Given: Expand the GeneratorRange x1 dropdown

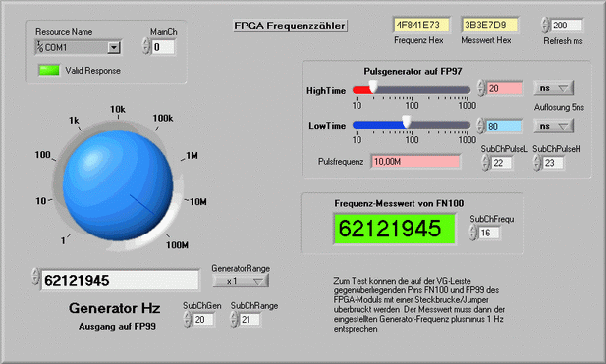Looking at the screenshot, I should (x=241, y=281).
